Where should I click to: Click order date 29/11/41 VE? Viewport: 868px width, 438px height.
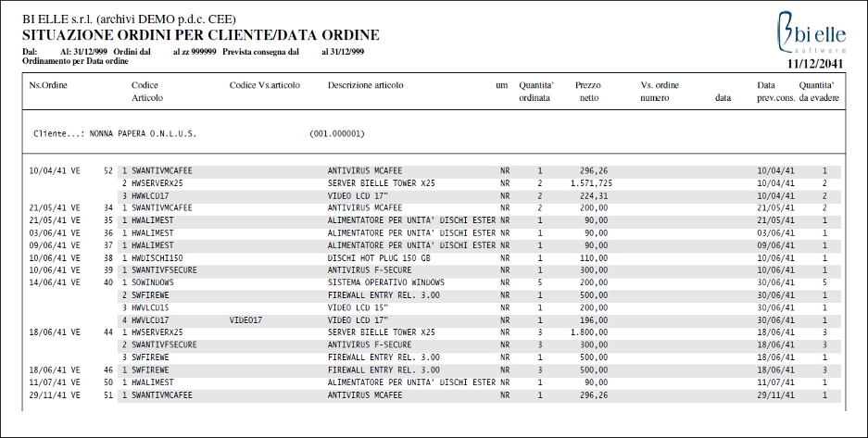pyautogui.click(x=55, y=395)
